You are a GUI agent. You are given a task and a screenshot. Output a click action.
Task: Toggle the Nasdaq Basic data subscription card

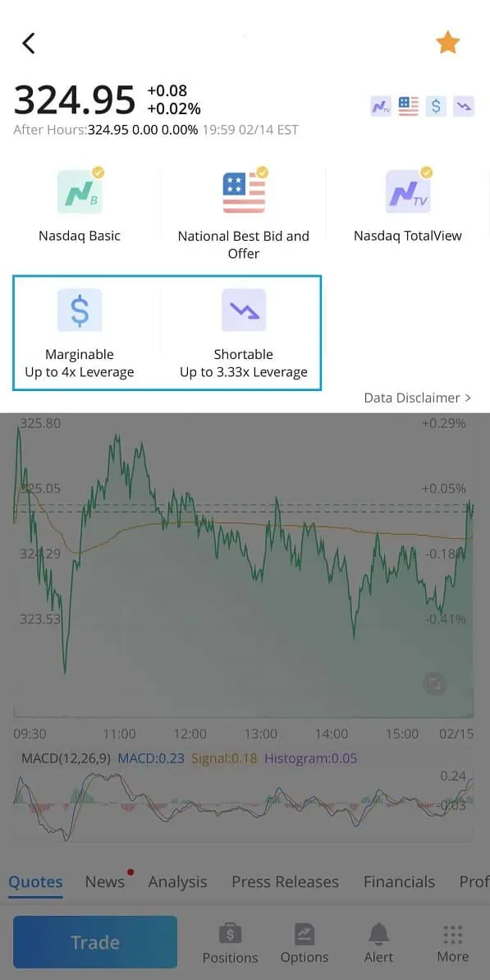(x=79, y=204)
